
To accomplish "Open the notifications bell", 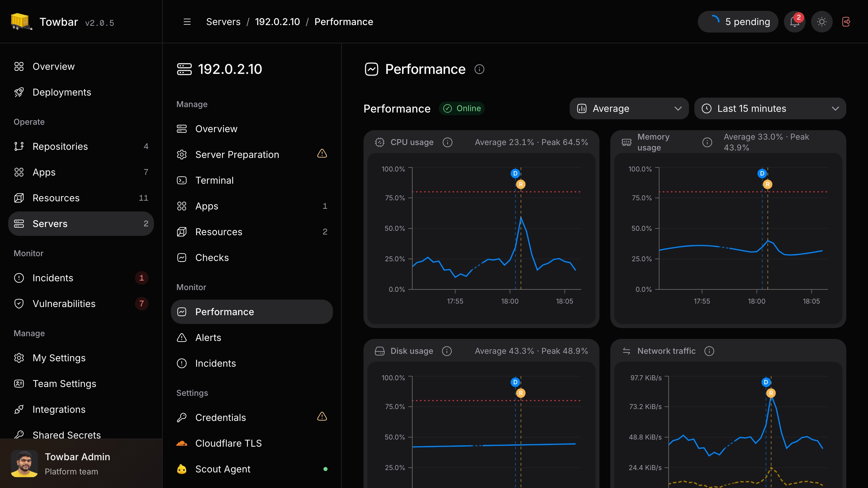I will (794, 22).
